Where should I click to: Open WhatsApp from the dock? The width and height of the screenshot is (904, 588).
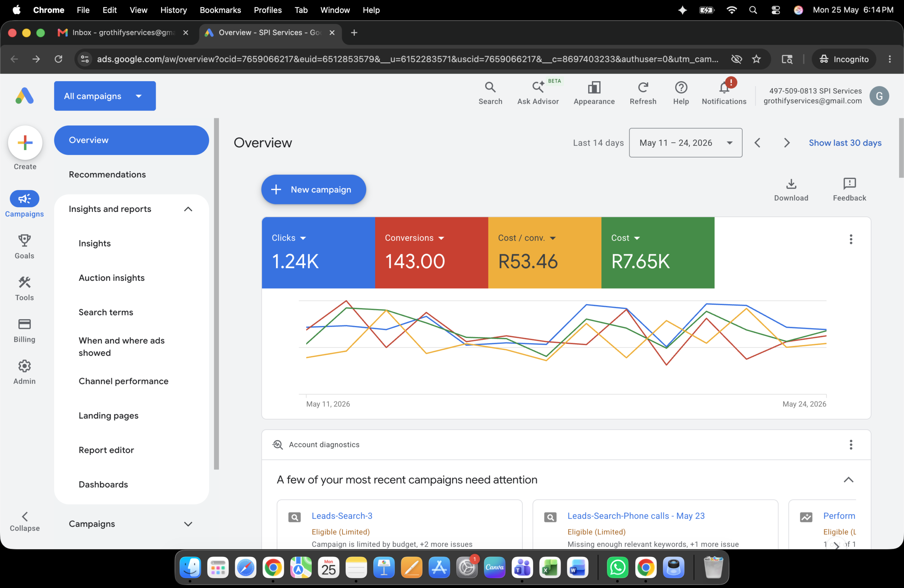(x=617, y=568)
